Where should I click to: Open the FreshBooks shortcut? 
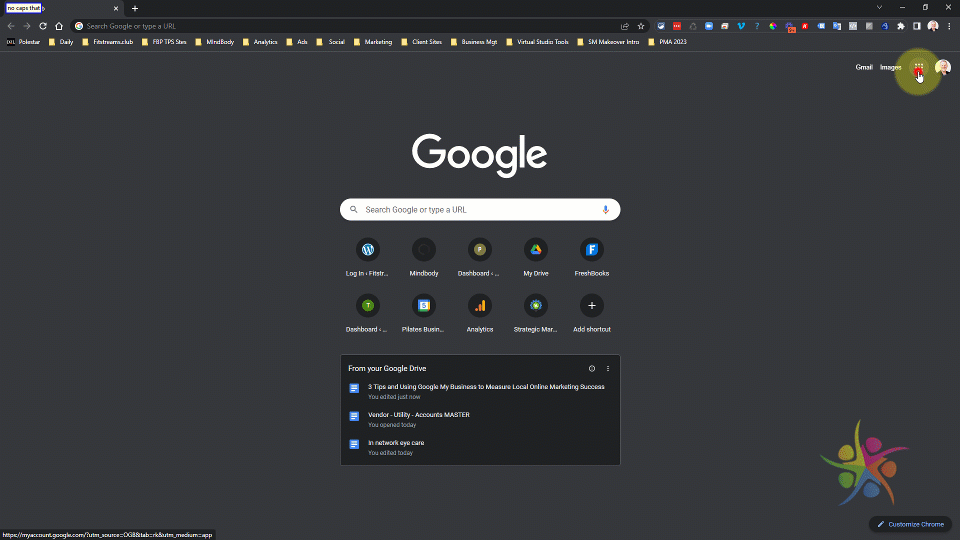coord(591,257)
